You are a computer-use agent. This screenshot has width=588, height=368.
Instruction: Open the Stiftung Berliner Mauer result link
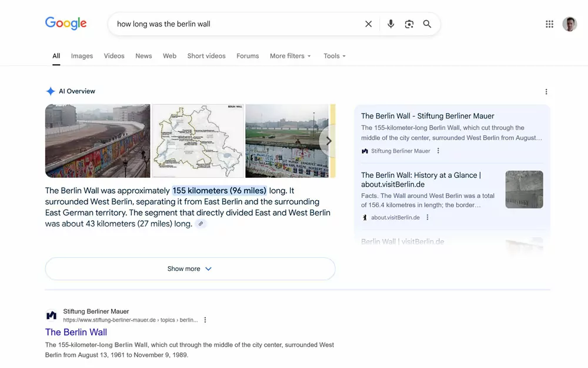(x=76, y=332)
